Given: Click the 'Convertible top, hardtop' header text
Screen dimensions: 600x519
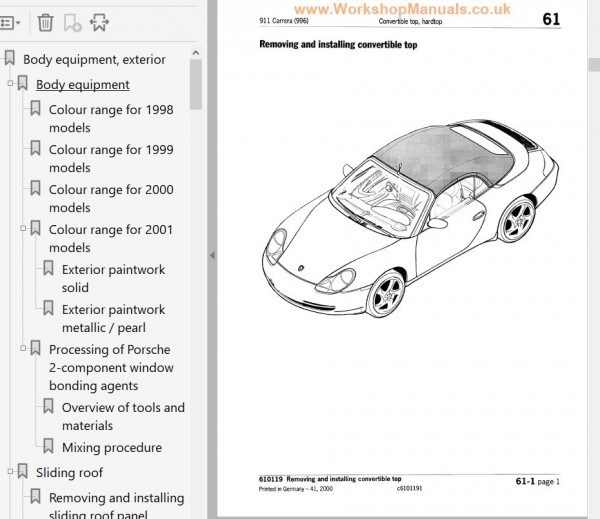Looking at the screenshot, I should tap(410, 21).
